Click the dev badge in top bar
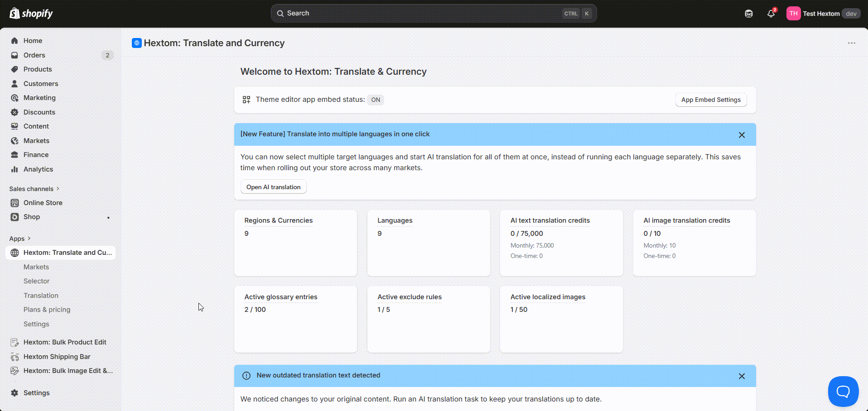Image resolution: width=868 pixels, height=411 pixels. (x=851, y=14)
